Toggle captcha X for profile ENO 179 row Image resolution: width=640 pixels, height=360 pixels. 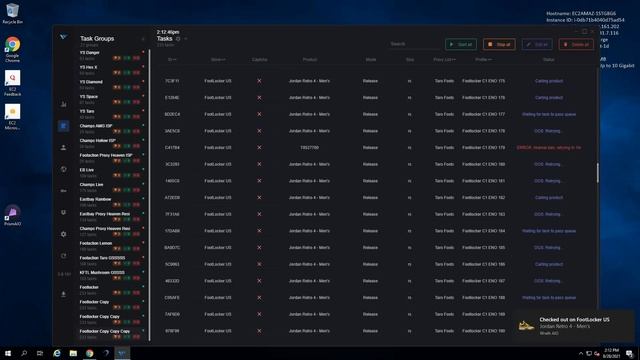259,147
